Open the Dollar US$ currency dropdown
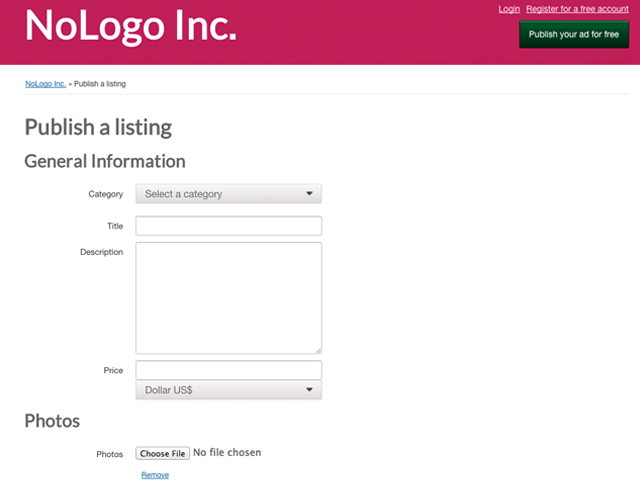Image resolution: width=640 pixels, height=480 pixels. click(x=229, y=390)
